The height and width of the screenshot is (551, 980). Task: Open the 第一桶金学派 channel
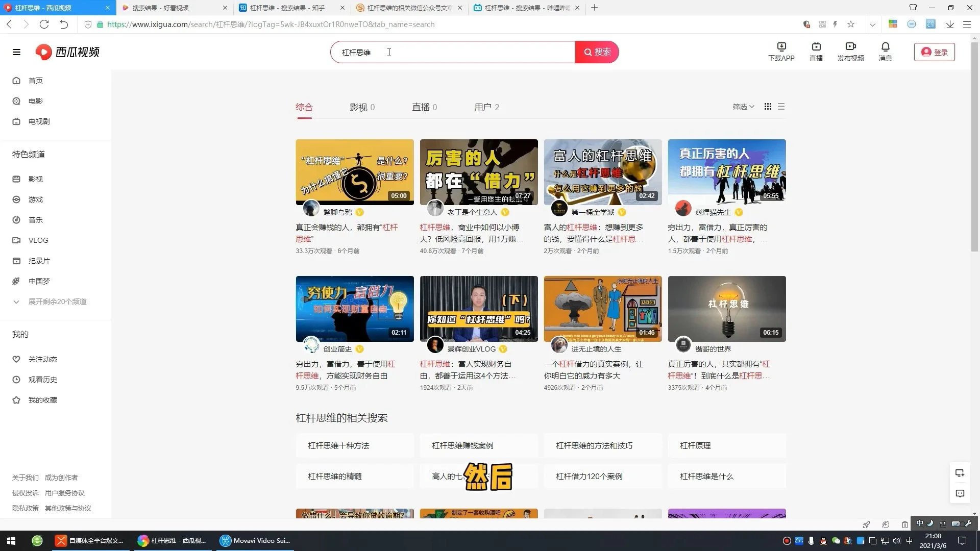(x=593, y=212)
